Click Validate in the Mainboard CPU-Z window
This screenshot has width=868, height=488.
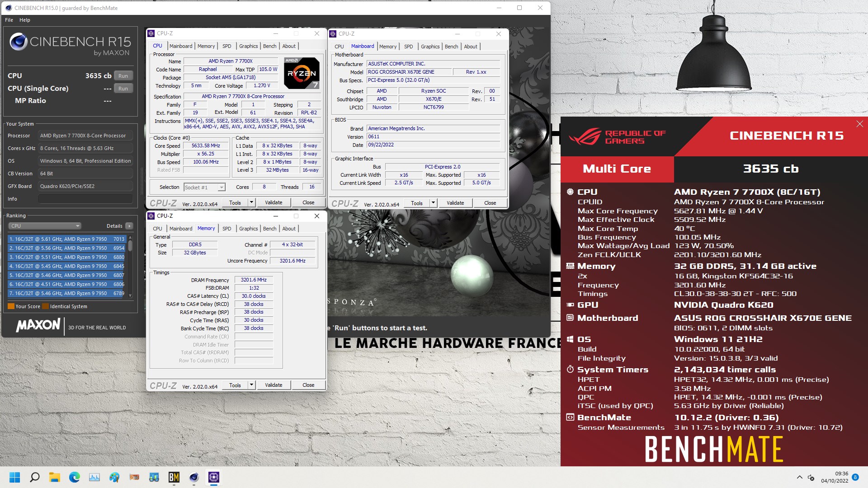tap(455, 203)
